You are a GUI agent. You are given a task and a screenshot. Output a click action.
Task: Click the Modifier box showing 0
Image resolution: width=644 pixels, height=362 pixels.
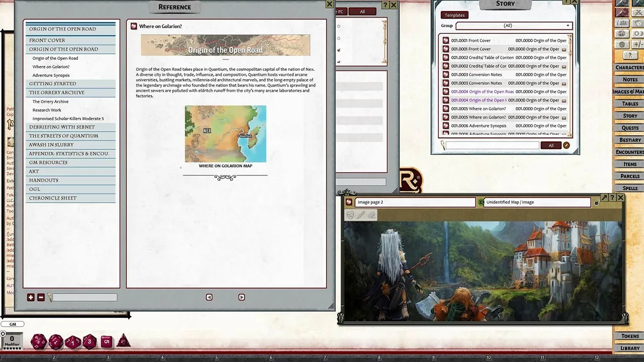click(12, 341)
